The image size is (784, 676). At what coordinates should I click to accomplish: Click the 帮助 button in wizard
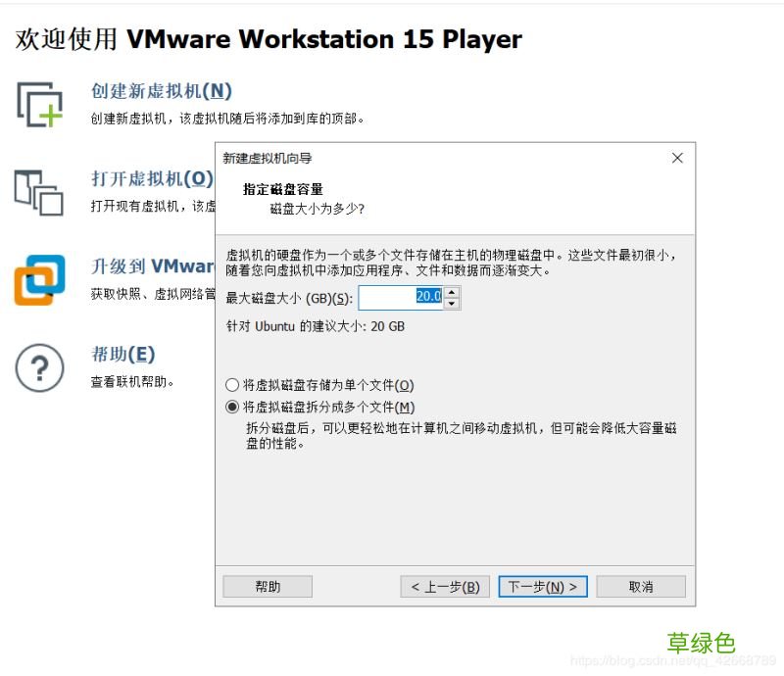(268, 587)
